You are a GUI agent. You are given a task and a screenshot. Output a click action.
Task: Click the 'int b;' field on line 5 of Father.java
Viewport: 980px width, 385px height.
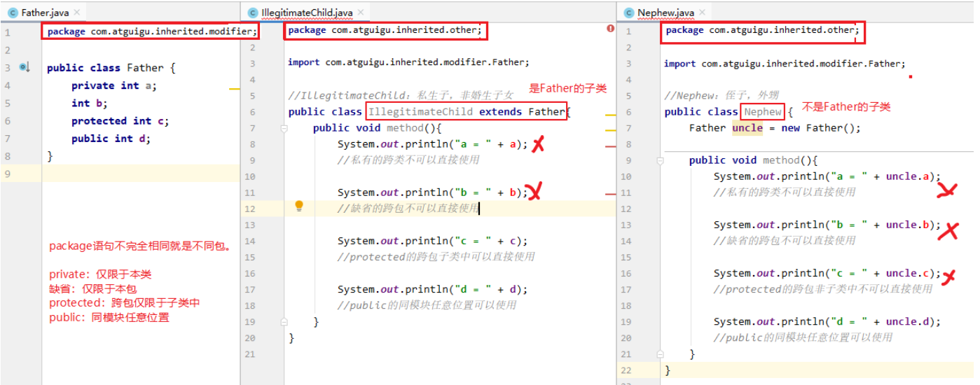click(x=90, y=103)
